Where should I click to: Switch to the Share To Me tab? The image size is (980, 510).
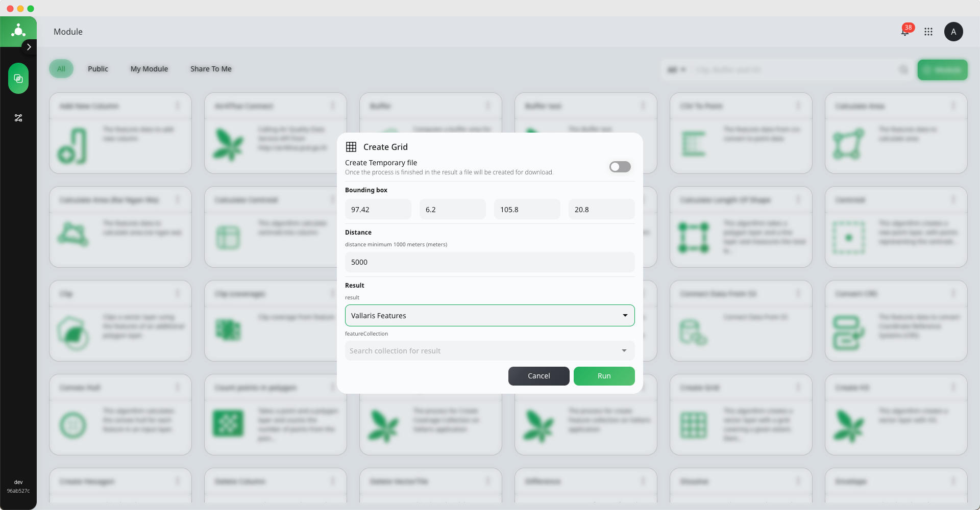(x=211, y=69)
